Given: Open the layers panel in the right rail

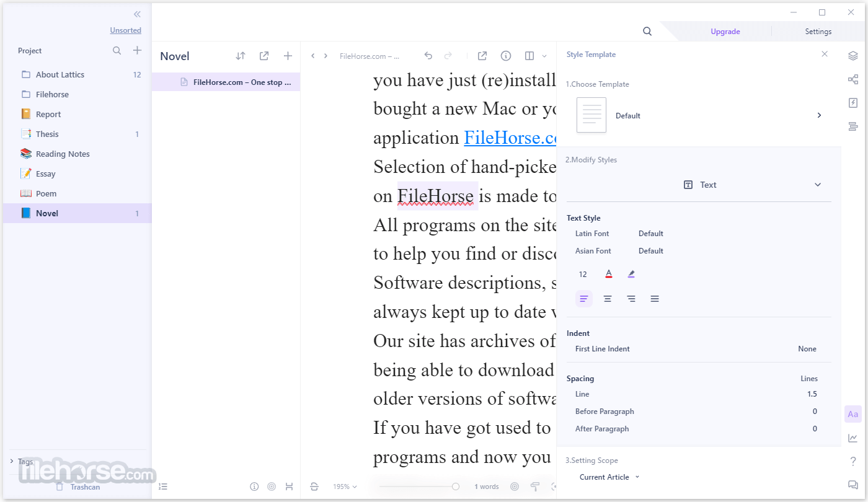Looking at the screenshot, I should (853, 56).
